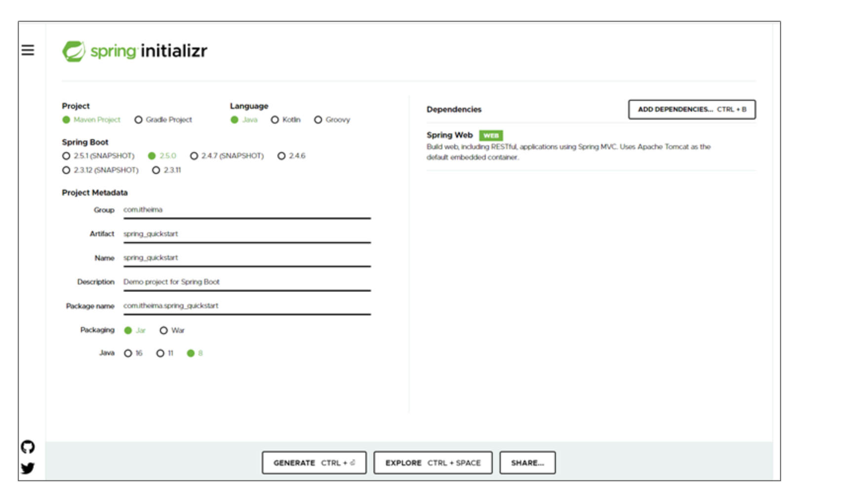Click the Spring leaf logo
This screenshot has width=868, height=503.
tap(74, 51)
